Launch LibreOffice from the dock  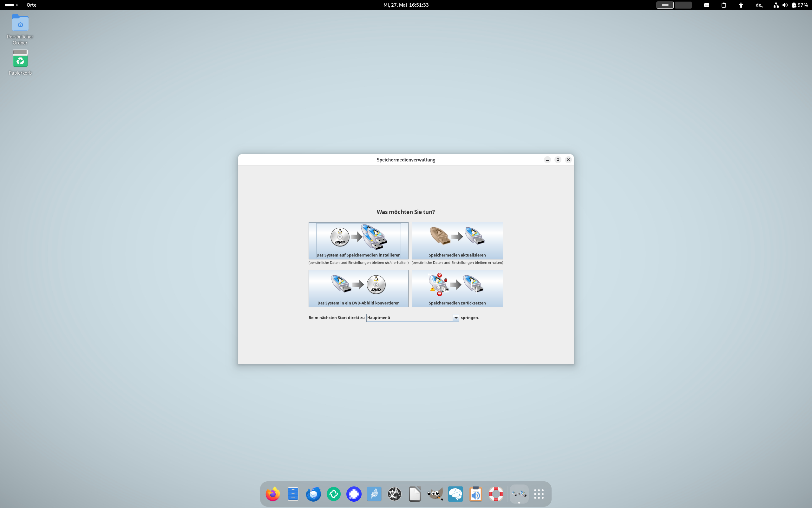click(415, 494)
